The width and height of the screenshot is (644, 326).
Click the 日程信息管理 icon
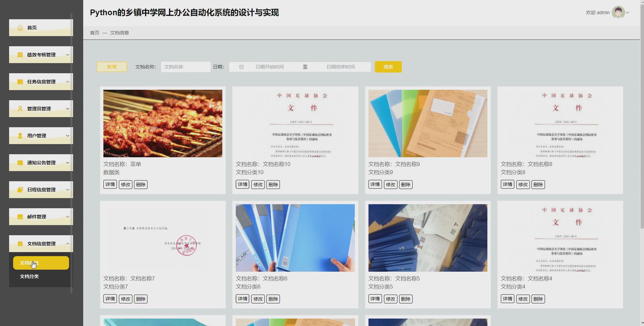20,190
